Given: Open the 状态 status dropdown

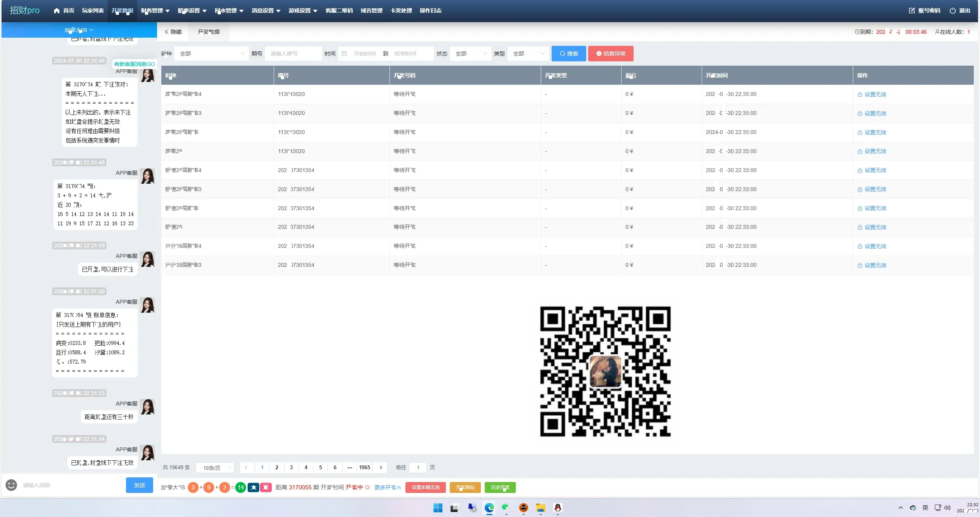Looking at the screenshot, I should click(470, 54).
